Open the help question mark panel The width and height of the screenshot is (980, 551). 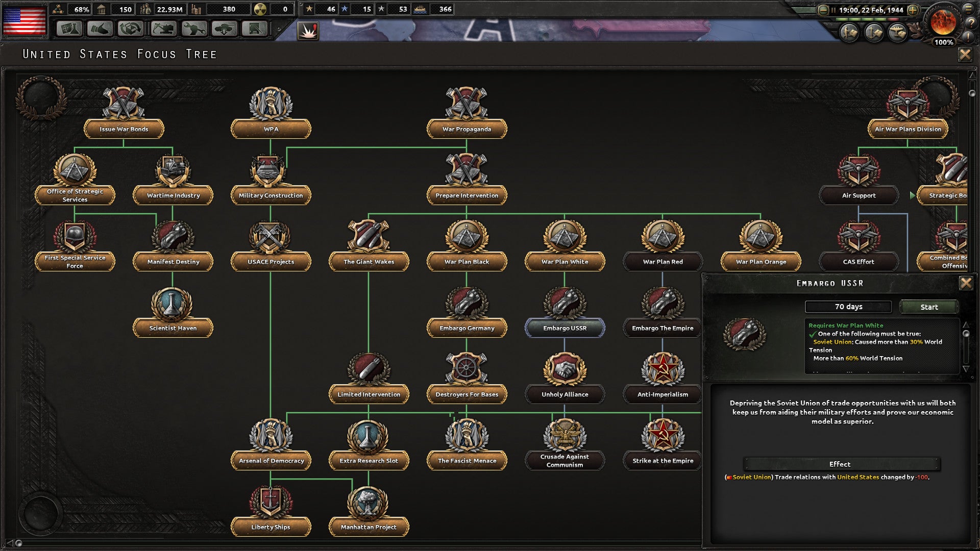pyautogui.click(x=972, y=23)
